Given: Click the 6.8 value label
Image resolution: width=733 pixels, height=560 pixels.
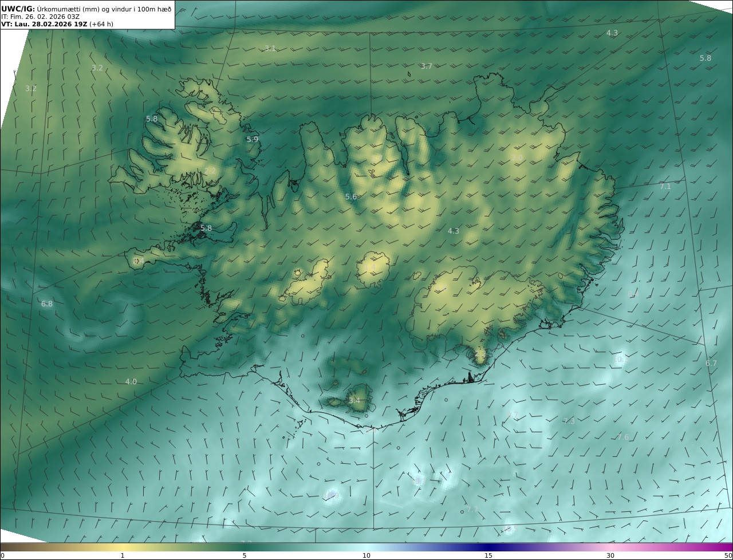Looking at the screenshot, I should [47, 304].
